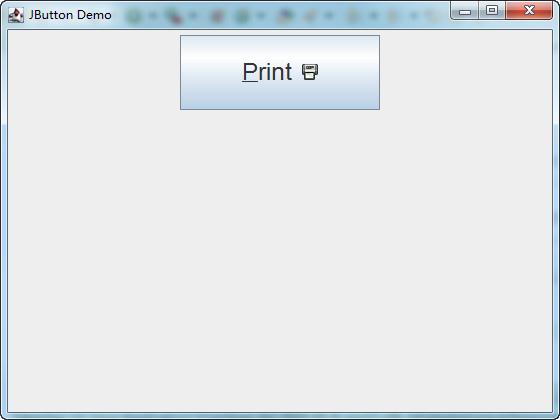Viewport: 560px width, 420px height.
Task: Click the word Print on the button
Action: 267,72
